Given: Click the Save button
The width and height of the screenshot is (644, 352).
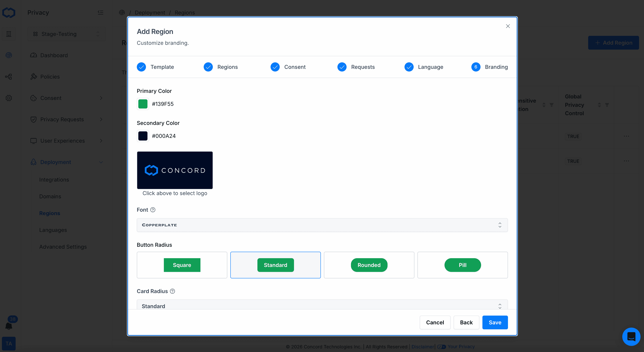Looking at the screenshot, I should click(x=495, y=322).
